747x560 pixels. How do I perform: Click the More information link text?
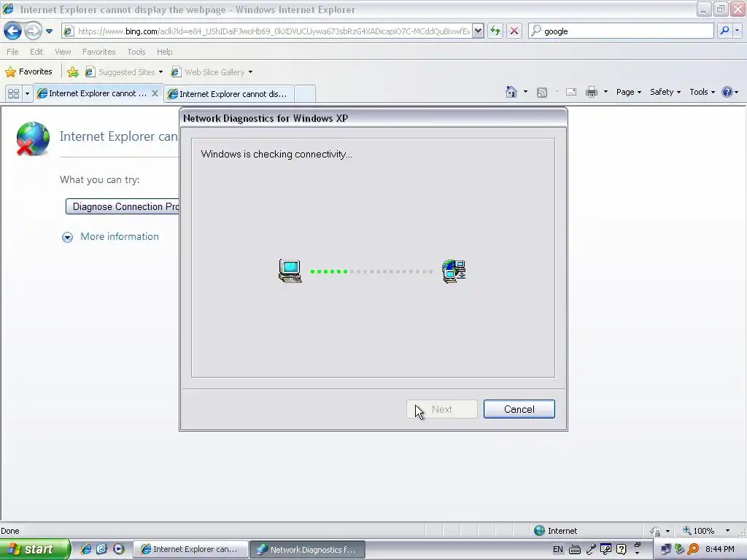(120, 237)
